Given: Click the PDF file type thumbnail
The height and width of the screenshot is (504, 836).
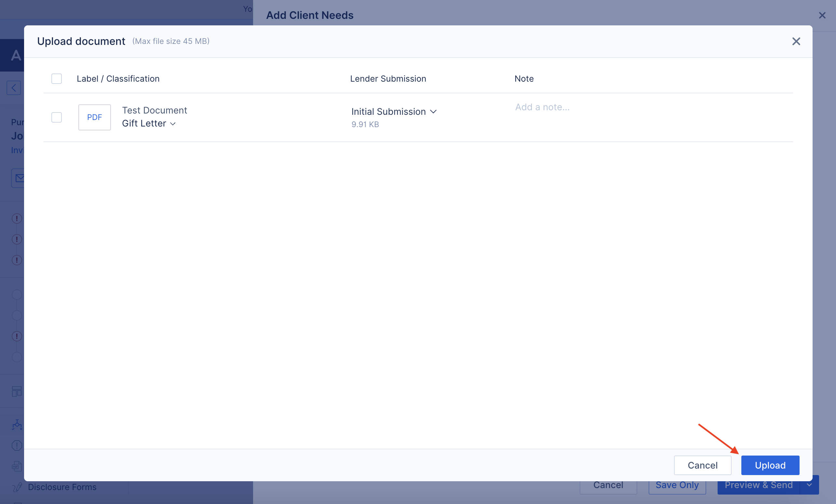Looking at the screenshot, I should [94, 117].
